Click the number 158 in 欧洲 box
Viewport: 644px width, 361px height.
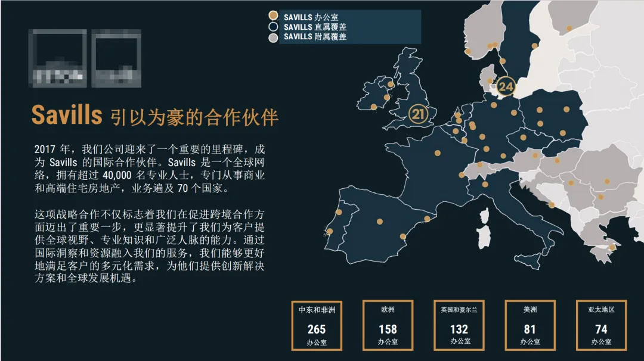[388, 329]
